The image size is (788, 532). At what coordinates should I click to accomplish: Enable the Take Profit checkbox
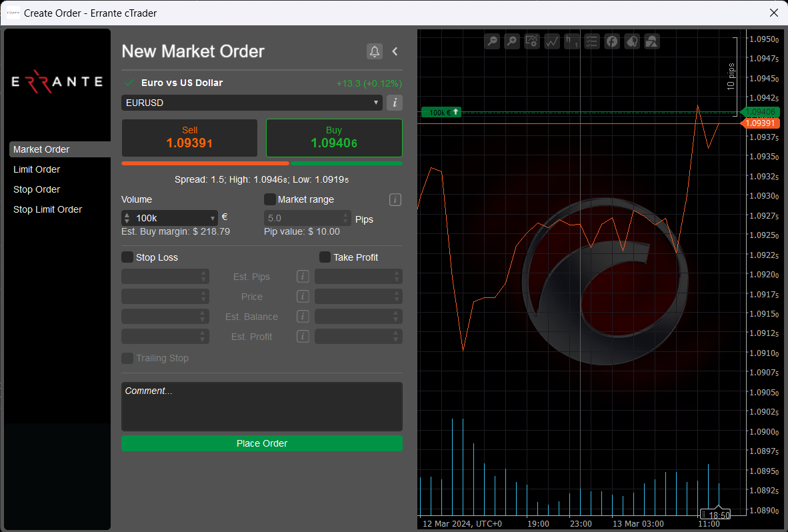pos(325,257)
